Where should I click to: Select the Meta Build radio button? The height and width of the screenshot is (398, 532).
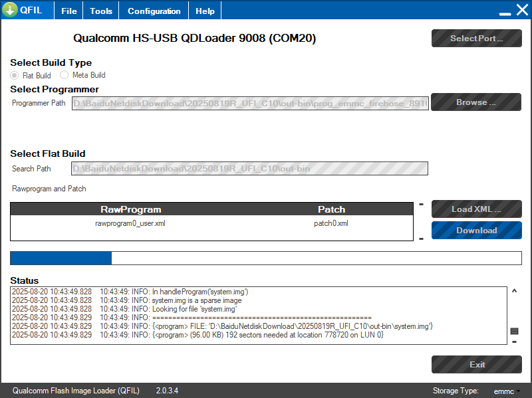click(x=65, y=75)
